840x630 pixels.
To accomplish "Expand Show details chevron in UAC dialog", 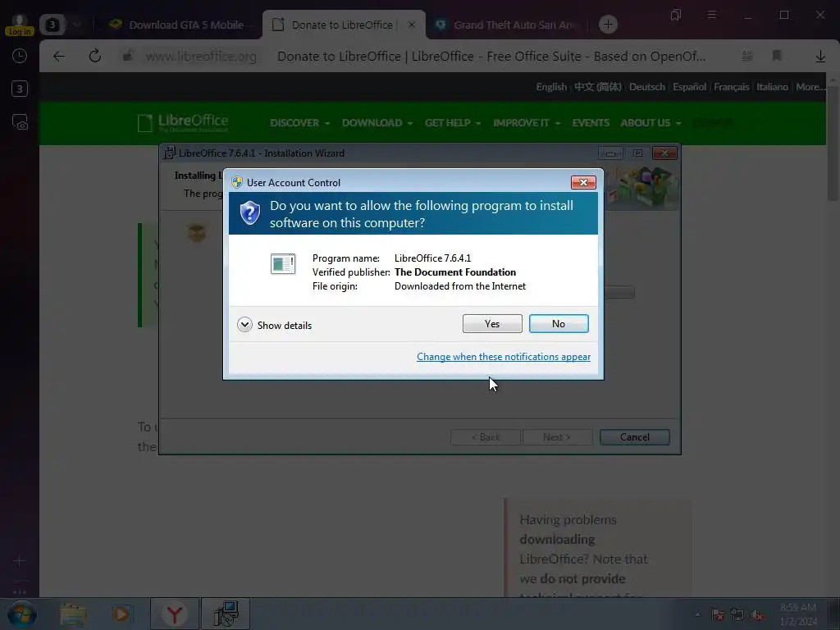I will 244,325.
